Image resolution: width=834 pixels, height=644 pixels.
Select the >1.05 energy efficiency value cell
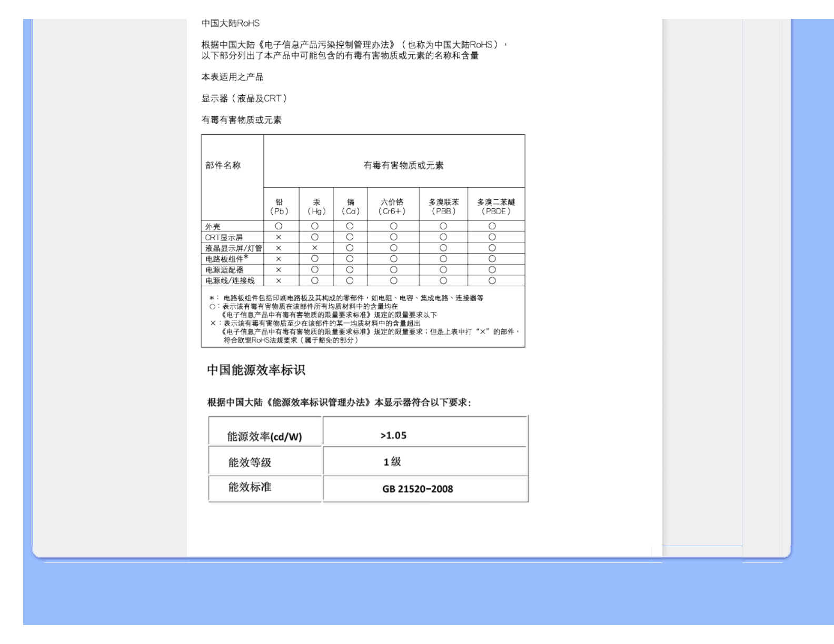(x=393, y=436)
